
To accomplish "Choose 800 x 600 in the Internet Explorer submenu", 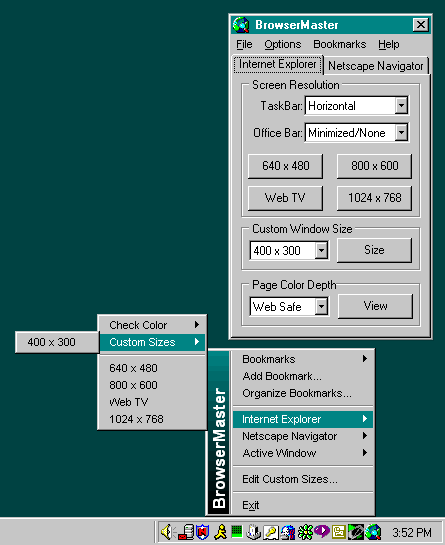I will [152, 385].
